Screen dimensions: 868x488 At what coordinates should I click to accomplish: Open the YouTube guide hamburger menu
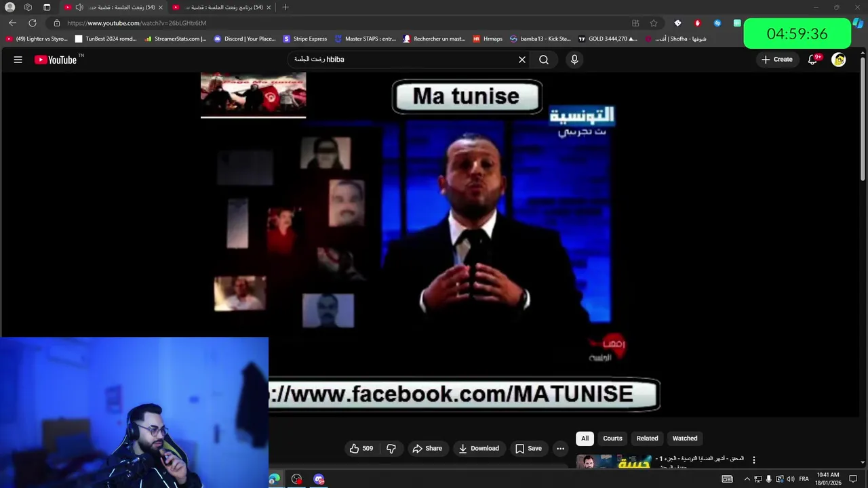(18, 60)
